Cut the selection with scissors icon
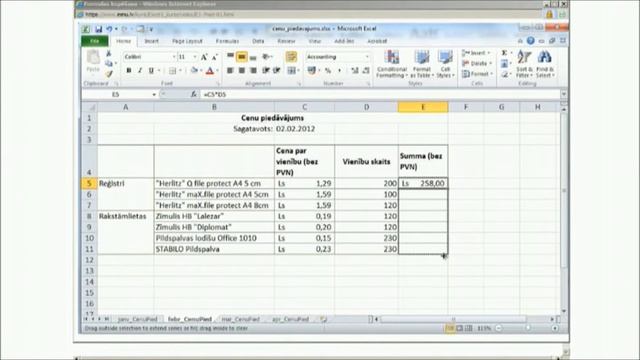 point(109,53)
